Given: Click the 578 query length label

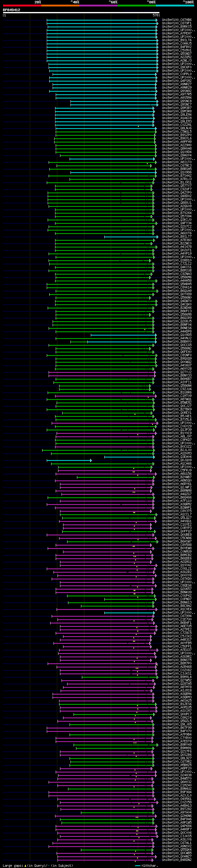Looking at the screenshot, I should (155, 15).
